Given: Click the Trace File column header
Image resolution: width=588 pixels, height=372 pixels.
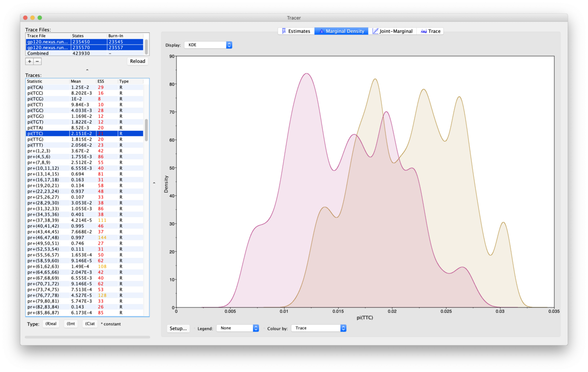Looking at the screenshot, I should (x=48, y=36).
